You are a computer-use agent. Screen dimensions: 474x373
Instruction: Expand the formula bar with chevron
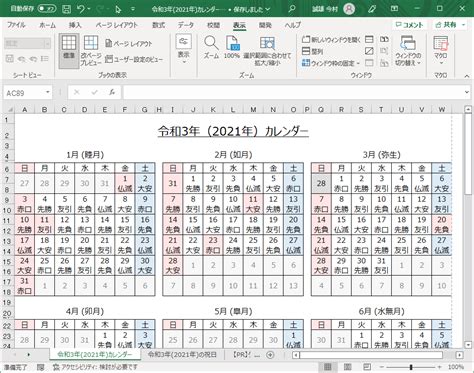pyautogui.click(x=467, y=92)
